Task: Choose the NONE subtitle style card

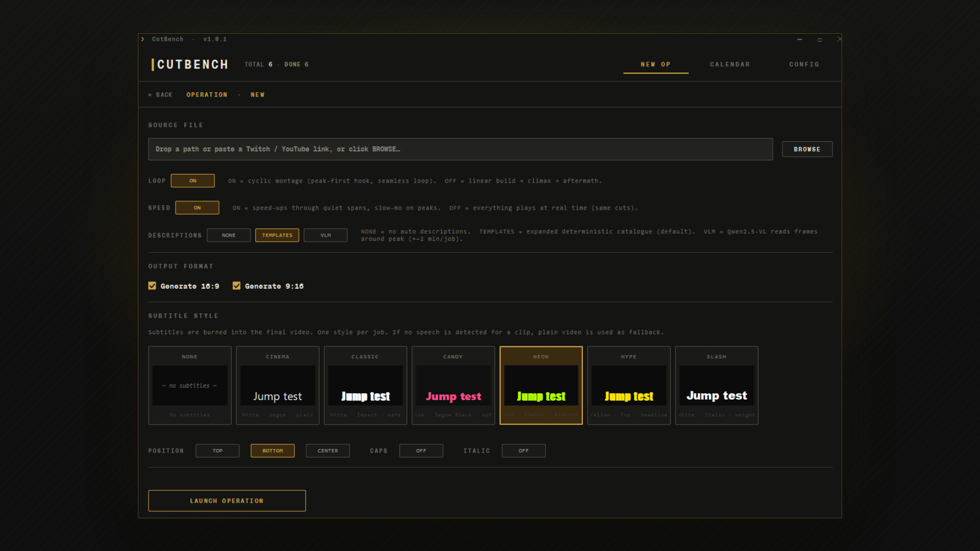Action: [x=190, y=385]
